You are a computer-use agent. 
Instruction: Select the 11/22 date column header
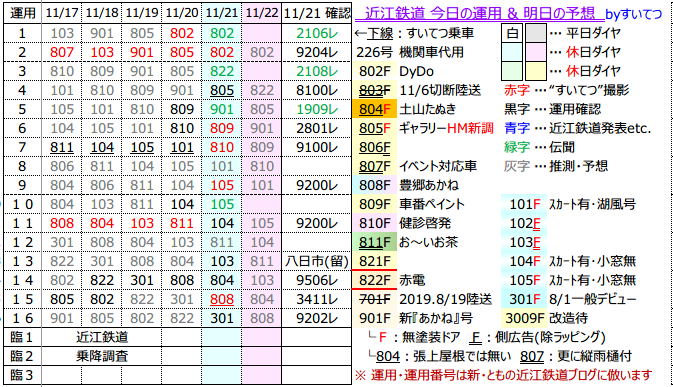pos(261,13)
